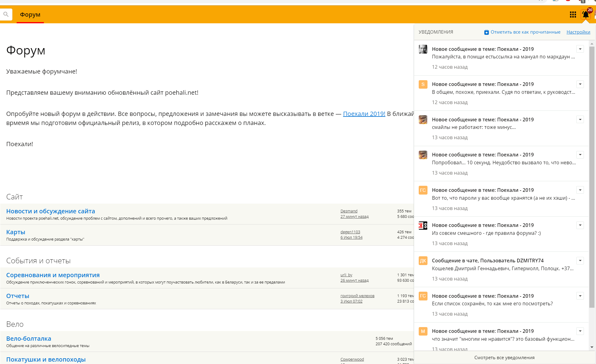
Task: Open dropdown for 'смайлы не работают' notification
Action: [580, 120]
